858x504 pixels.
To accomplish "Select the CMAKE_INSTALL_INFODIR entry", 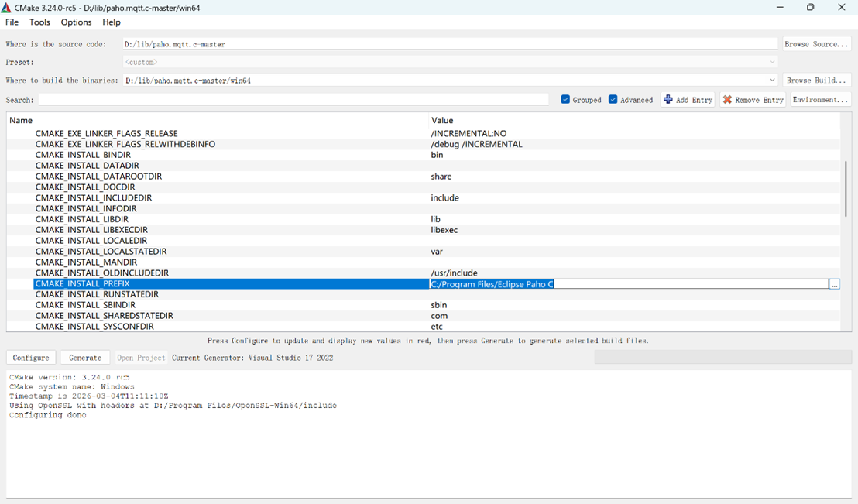I will pyautogui.click(x=86, y=208).
